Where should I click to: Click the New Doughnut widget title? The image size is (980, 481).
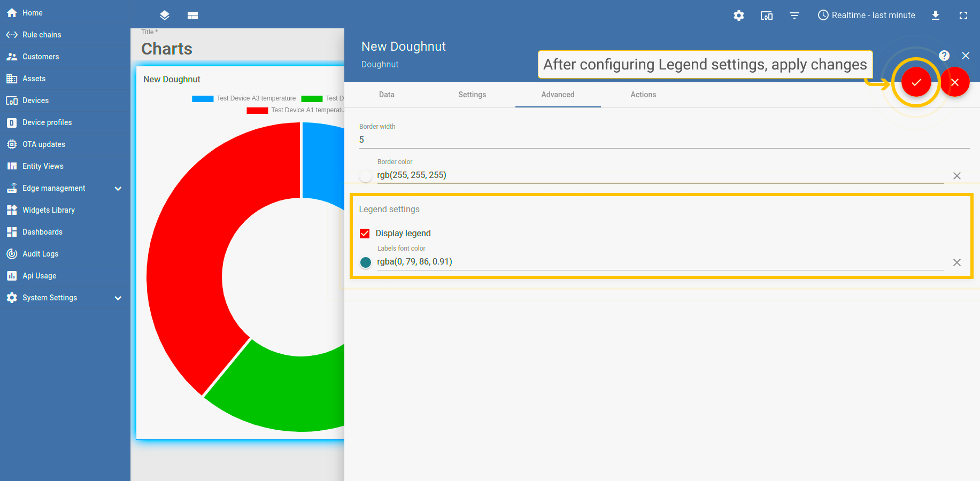(x=172, y=79)
